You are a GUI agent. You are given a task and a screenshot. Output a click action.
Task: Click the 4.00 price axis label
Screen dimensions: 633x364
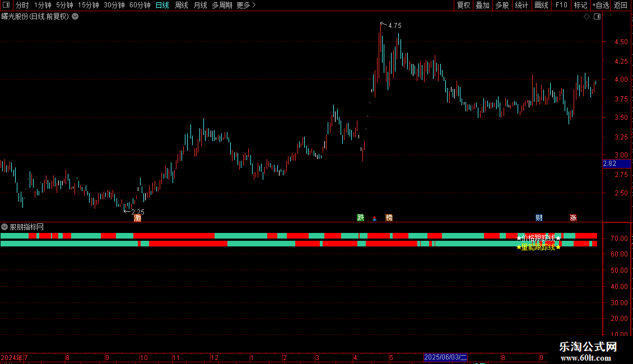621,80
